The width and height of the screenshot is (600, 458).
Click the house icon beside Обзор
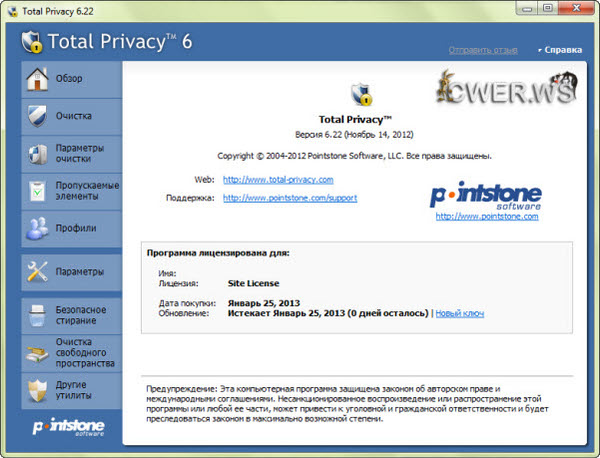[37, 78]
